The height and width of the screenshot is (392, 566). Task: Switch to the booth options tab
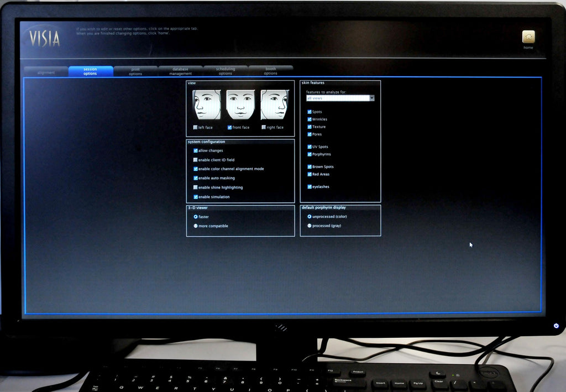click(x=270, y=71)
